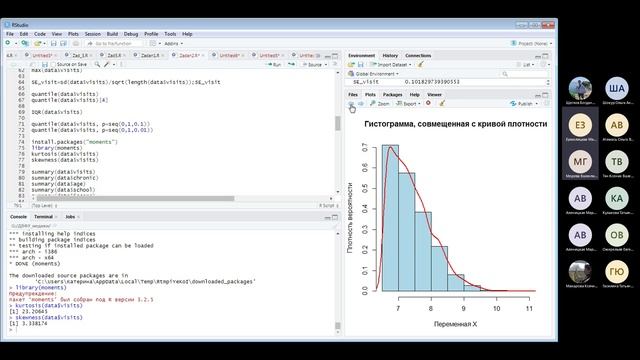
Task: Open the Import Dataset dropdown
Action: (390, 64)
